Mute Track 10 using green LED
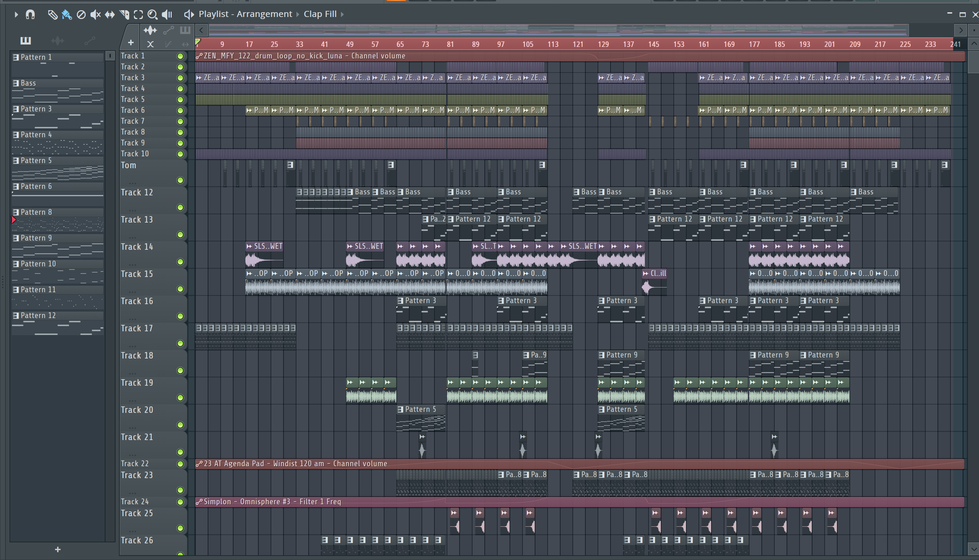 (x=180, y=154)
